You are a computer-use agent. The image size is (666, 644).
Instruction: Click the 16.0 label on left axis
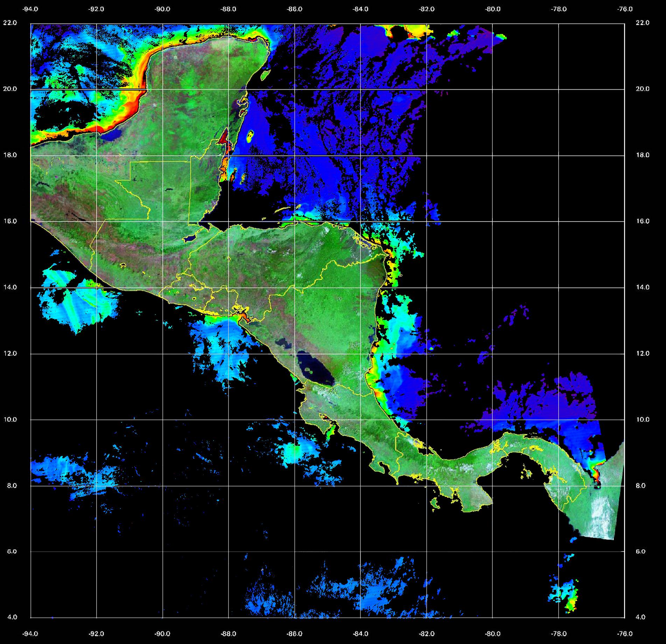[x=9, y=221]
